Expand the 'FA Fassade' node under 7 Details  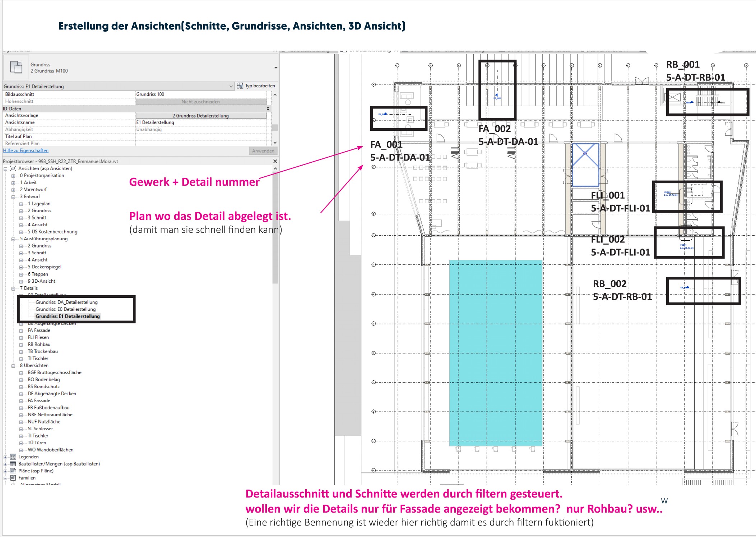tap(21, 331)
